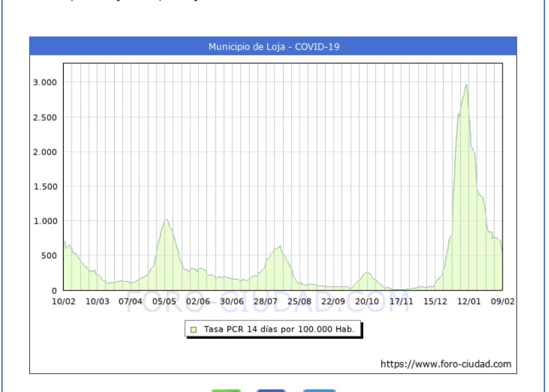
Task: Click the 15/12 x-axis date label
Action: click(x=434, y=301)
